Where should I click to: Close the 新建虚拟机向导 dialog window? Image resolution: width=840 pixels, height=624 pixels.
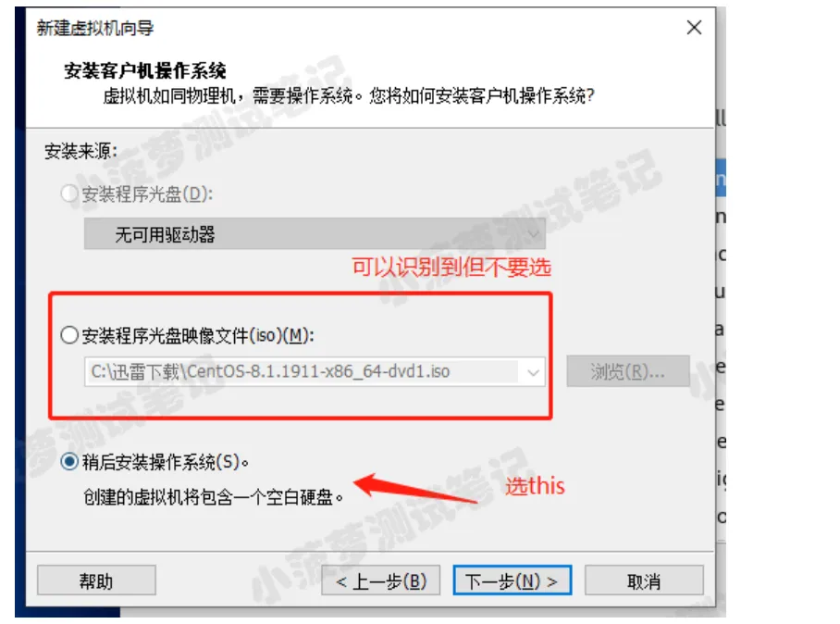(x=694, y=28)
